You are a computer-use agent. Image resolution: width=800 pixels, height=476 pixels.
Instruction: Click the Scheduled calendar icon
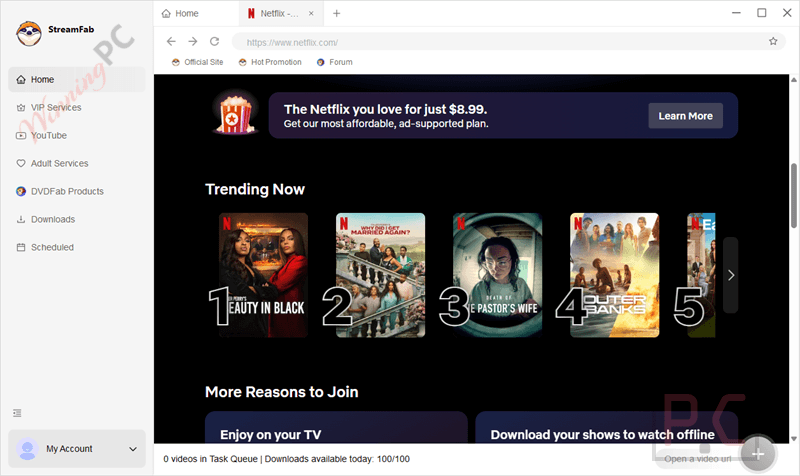pyautogui.click(x=21, y=247)
